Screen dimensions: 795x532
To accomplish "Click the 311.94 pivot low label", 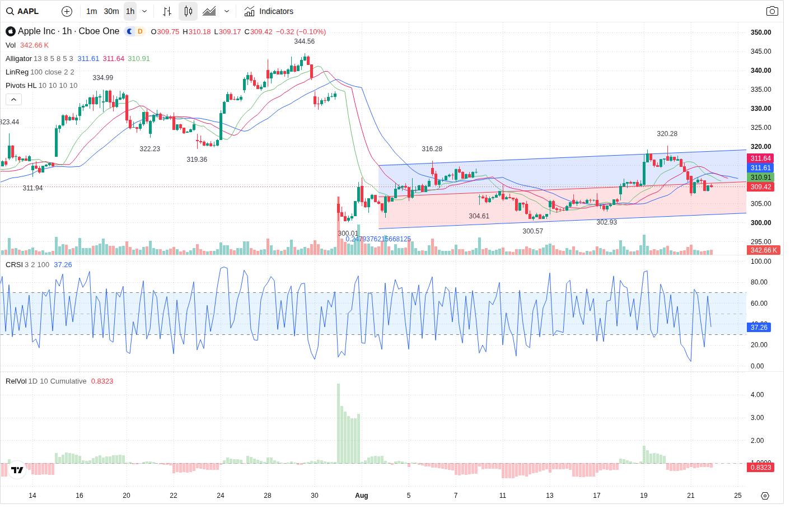I will click(x=32, y=188).
